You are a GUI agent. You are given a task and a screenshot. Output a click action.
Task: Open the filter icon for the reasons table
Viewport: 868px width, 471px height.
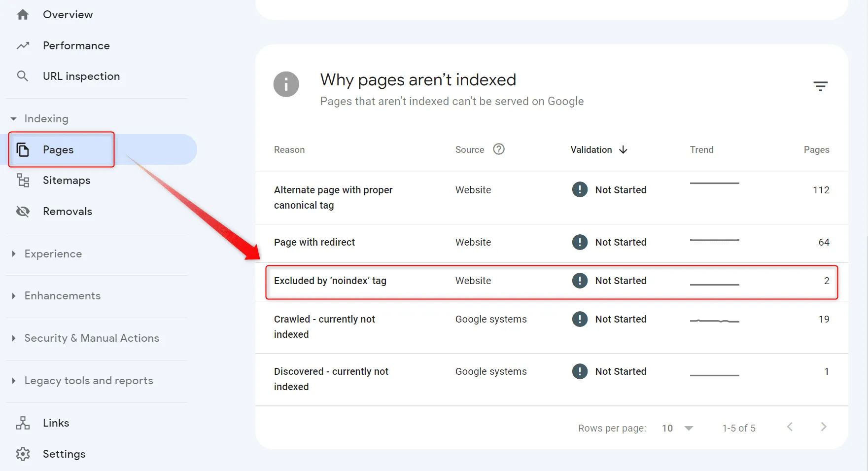pyautogui.click(x=820, y=86)
